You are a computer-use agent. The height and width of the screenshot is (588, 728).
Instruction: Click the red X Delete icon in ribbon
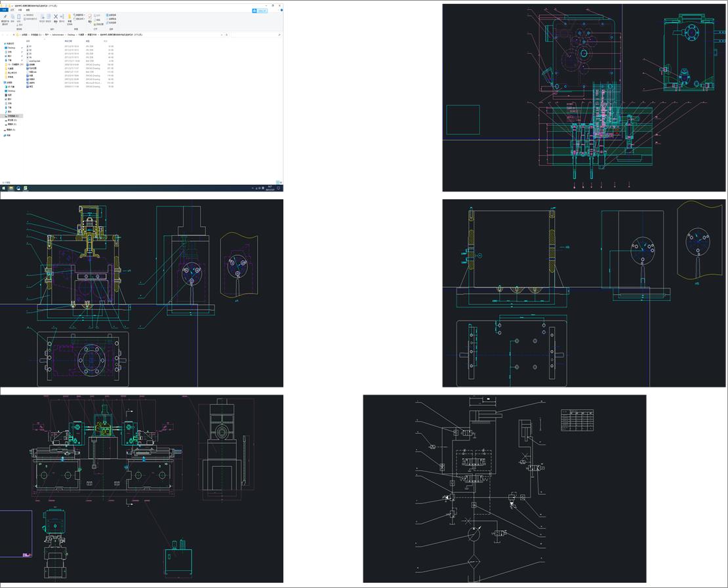coord(56,17)
